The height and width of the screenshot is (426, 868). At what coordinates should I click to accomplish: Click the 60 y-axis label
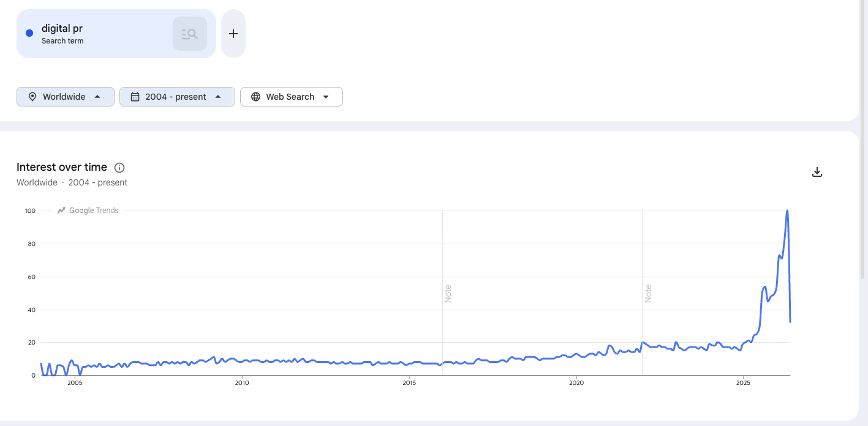[32, 277]
